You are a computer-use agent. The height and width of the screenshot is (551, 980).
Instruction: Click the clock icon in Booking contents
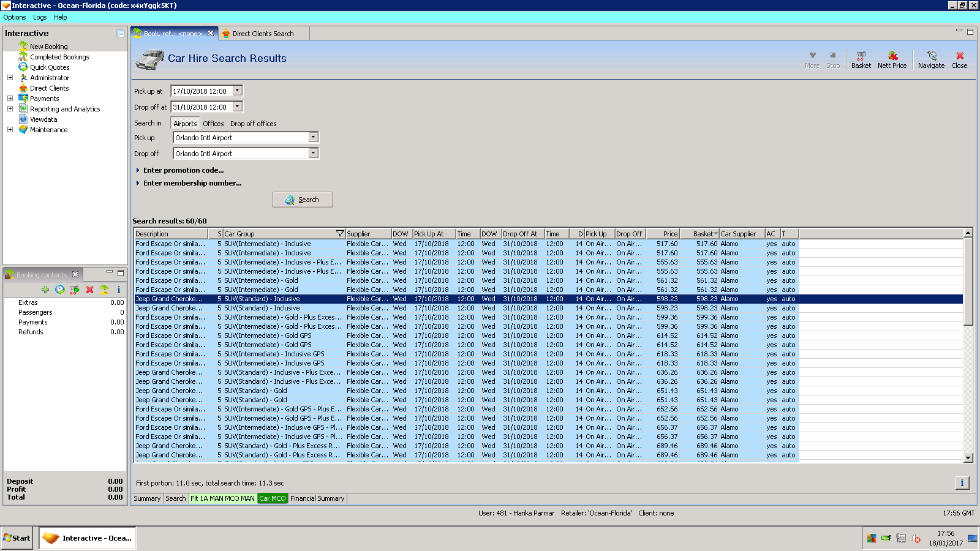pos(60,290)
